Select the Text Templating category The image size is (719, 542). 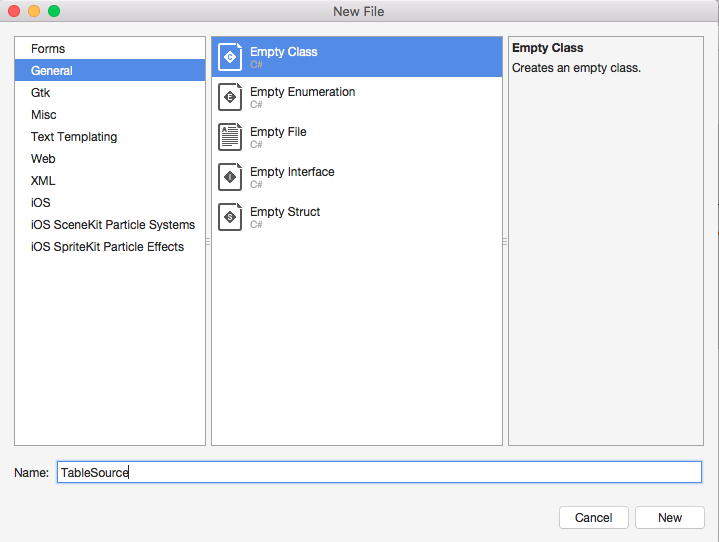click(74, 137)
